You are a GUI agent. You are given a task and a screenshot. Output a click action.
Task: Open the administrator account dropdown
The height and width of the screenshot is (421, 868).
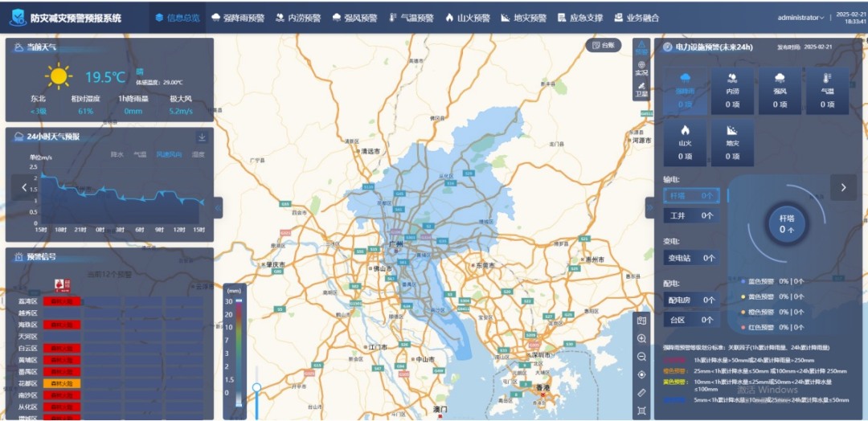(800, 18)
